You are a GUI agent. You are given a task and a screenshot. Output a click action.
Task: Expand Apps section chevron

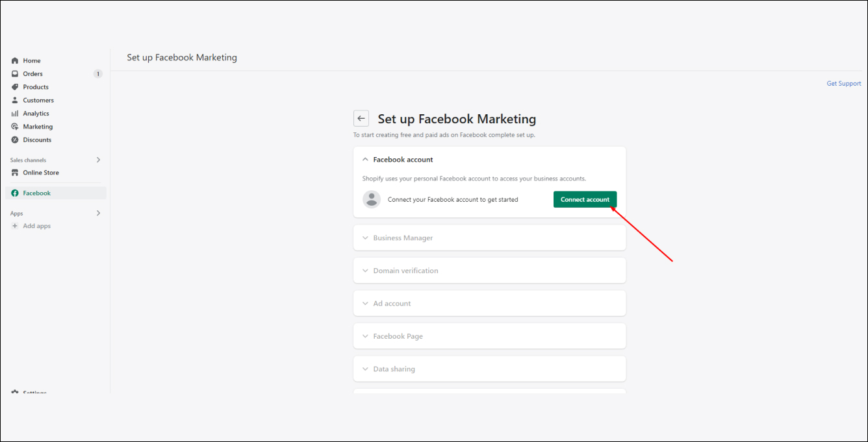[x=99, y=213]
